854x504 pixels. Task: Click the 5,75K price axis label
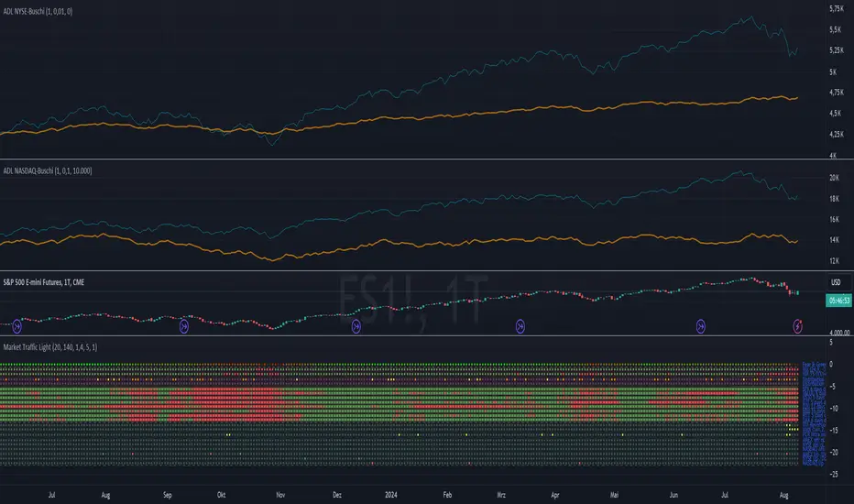click(837, 9)
